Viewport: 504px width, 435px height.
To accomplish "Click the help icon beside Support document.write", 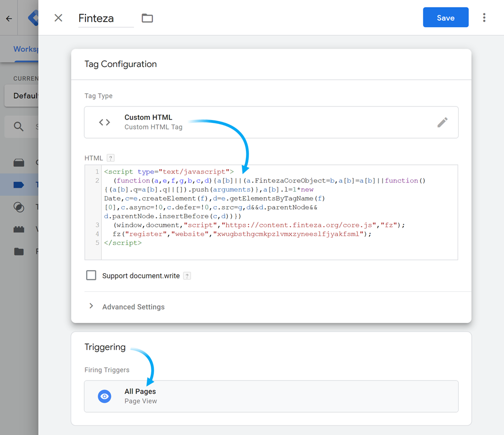I will (x=187, y=276).
